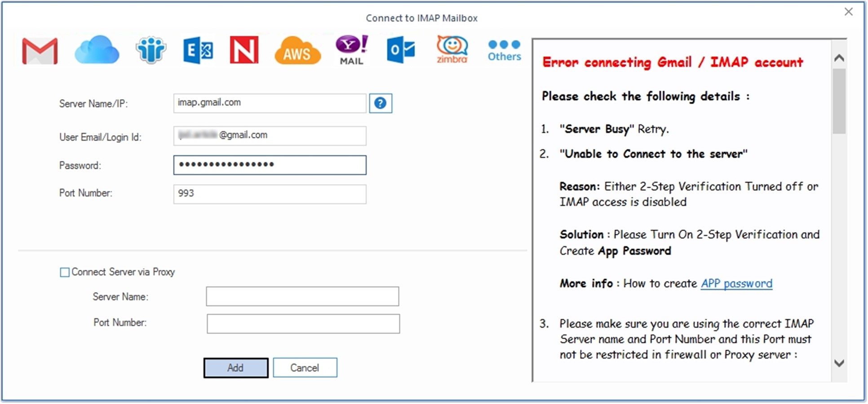This screenshot has height=404, width=868.
Task: Choose the iCloud provider icon
Action: (x=97, y=50)
